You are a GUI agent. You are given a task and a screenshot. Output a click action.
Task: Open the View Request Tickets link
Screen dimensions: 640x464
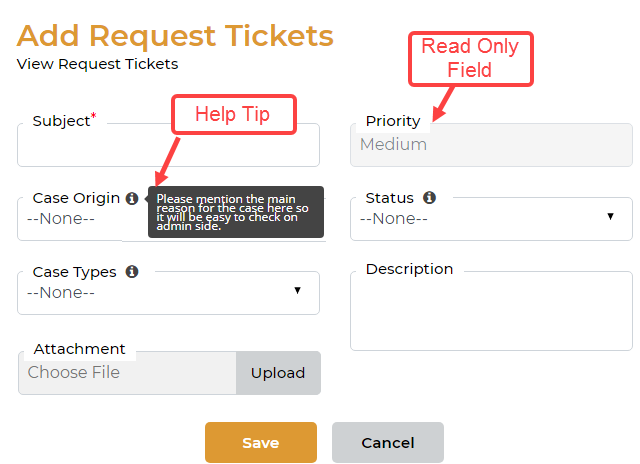tap(97, 64)
